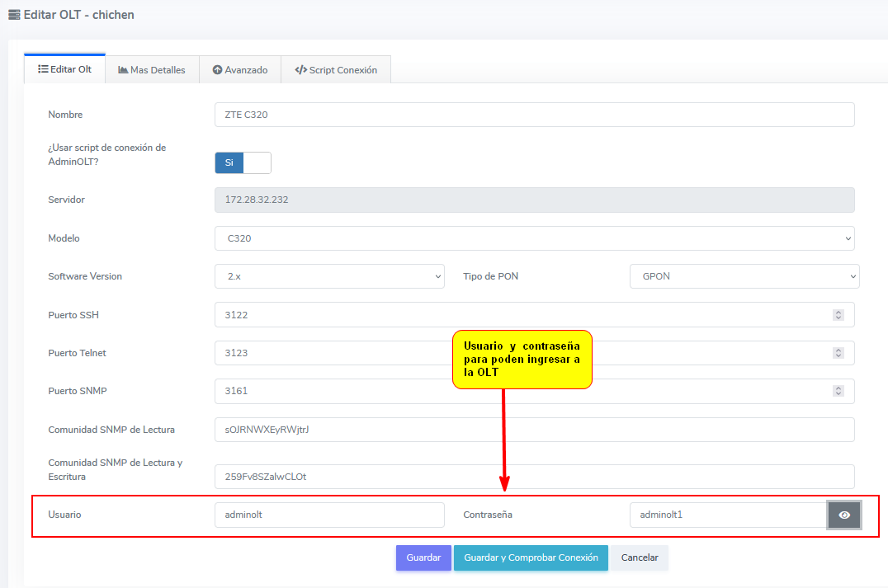This screenshot has width=888, height=588.
Task: Click the Comunidad SNMP de Lectura field
Action: click(x=534, y=430)
